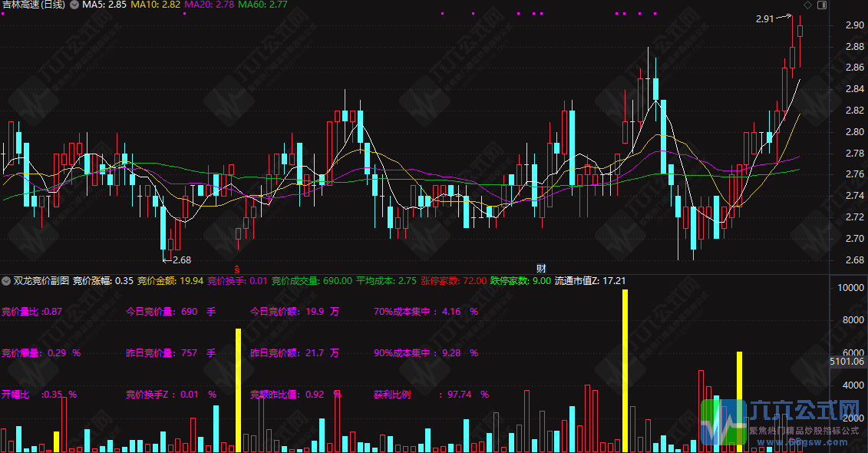Image resolution: width=868 pixels, height=453 pixels.
Task: Click the MA60 green indicator label
Action: (262, 5)
